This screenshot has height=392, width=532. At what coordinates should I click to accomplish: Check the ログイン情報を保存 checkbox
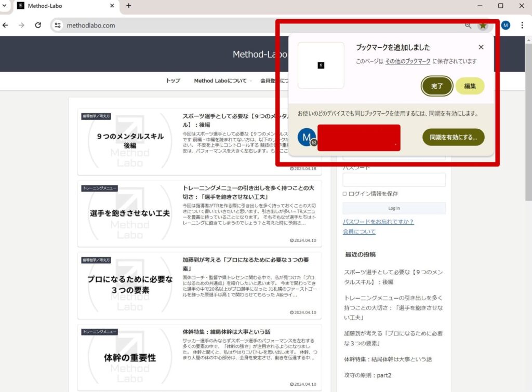pyautogui.click(x=345, y=194)
